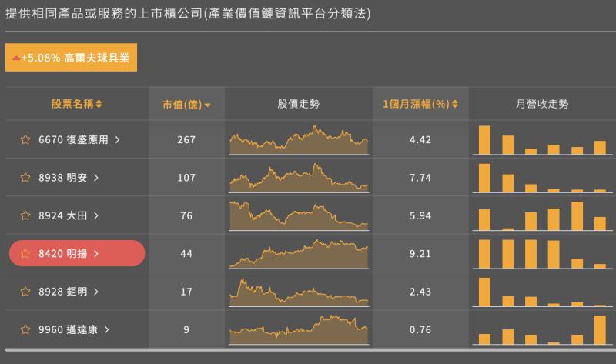The height and width of the screenshot is (364, 616).
Task: Open details chevron for 6670 復盛應用
Action: (x=118, y=139)
